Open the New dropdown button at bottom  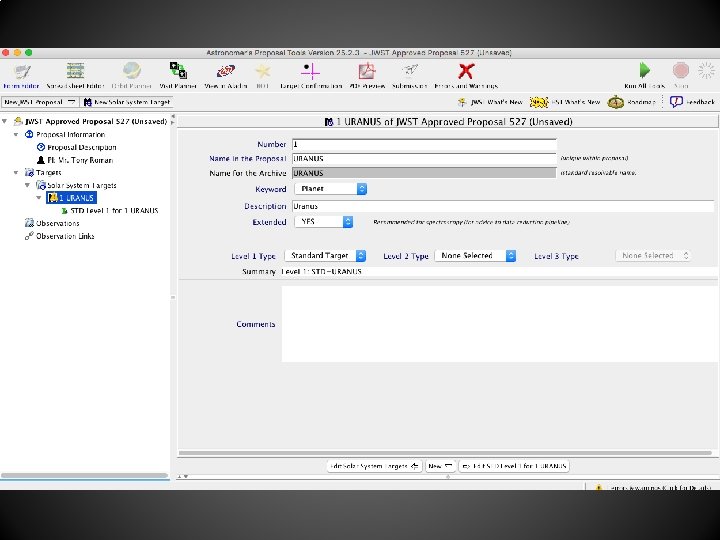click(440, 466)
